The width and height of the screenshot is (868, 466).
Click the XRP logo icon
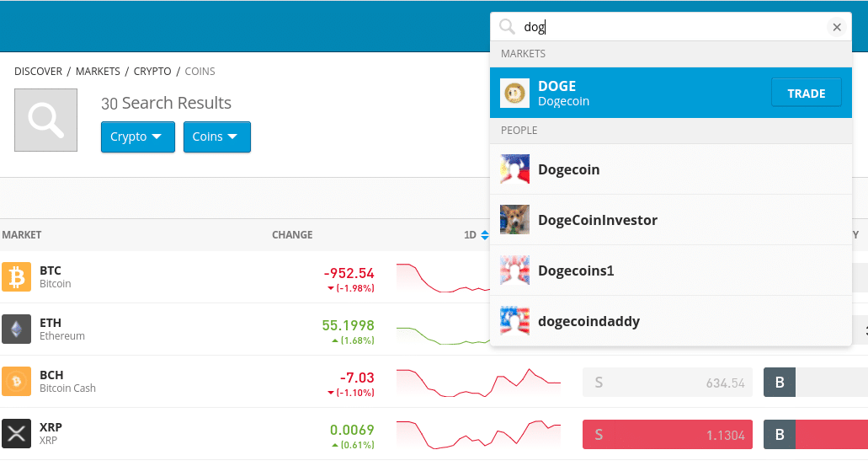(x=17, y=433)
